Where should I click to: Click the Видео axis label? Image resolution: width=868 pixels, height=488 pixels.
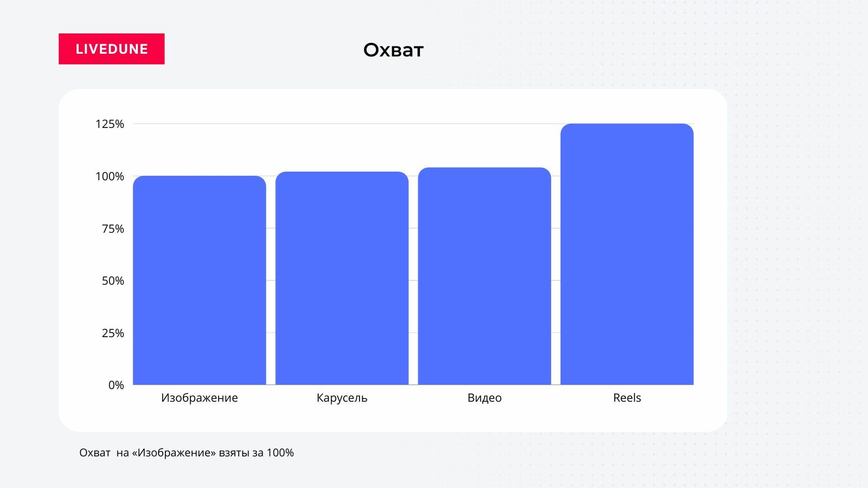[485, 398]
